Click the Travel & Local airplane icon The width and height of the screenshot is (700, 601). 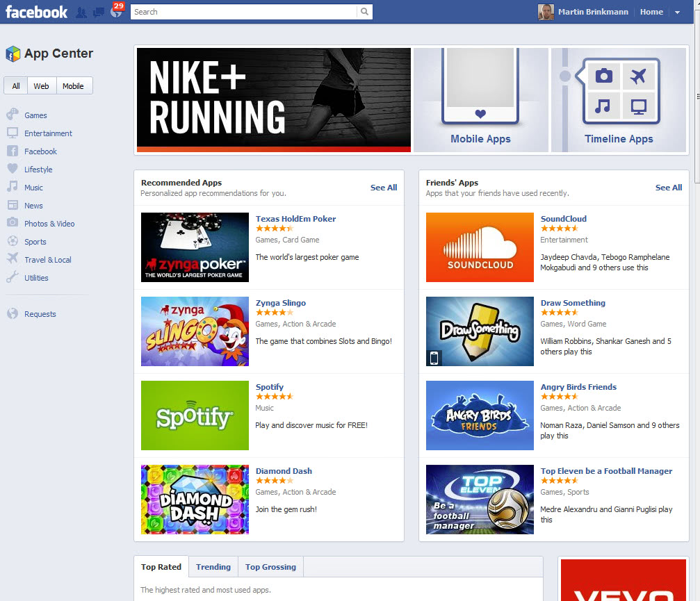click(x=13, y=258)
